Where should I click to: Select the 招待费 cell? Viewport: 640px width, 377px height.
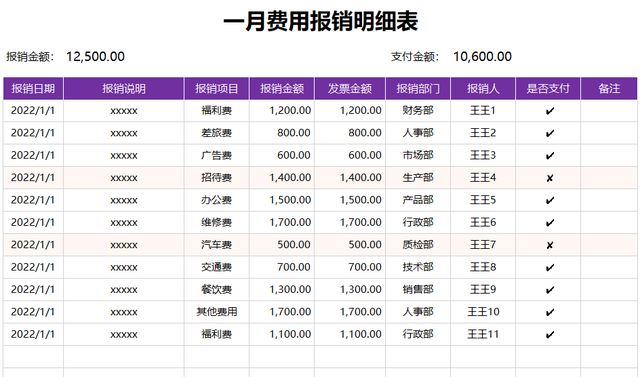[x=217, y=177]
